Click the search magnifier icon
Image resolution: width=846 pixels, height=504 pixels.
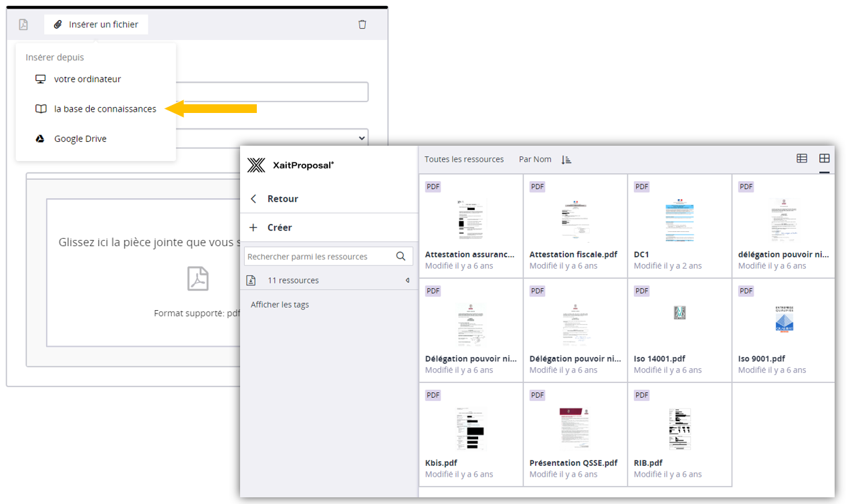click(401, 256)
